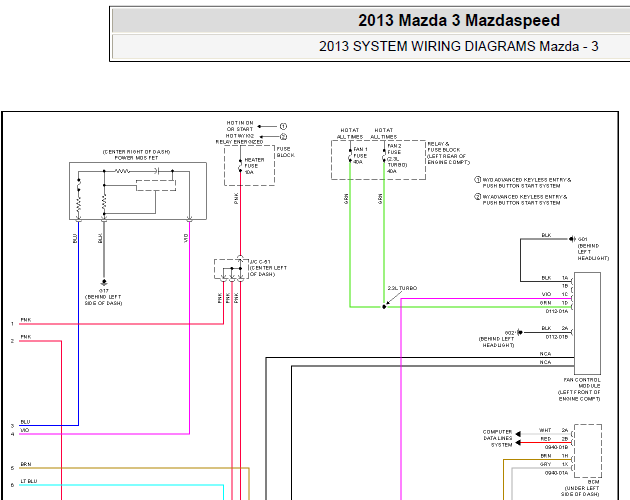Select the 'HEATER FUSE 10A' label
The image size is (630, 500).
pyautogui.click(x=254, y=166)
